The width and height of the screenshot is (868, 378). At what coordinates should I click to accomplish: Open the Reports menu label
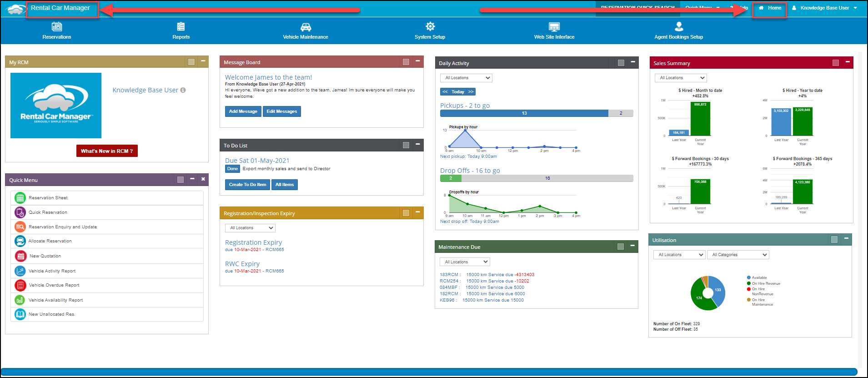pos(181,37)
